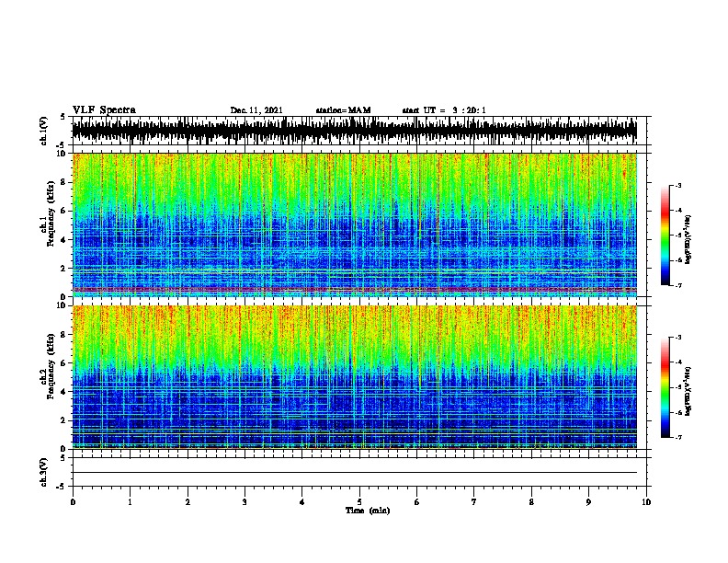Click the "station=MAM" label
Screen dimensions: 728x563
[x=343, y=110]
